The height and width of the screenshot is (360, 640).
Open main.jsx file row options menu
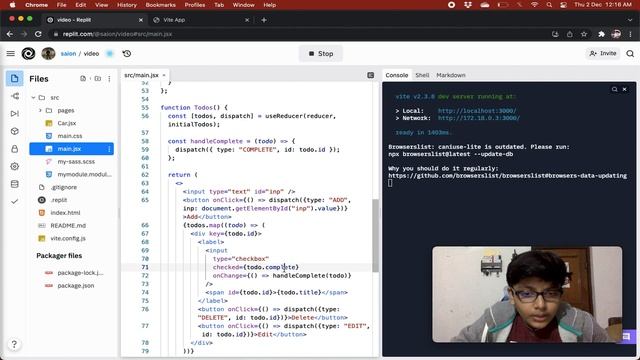pos(109,149)
